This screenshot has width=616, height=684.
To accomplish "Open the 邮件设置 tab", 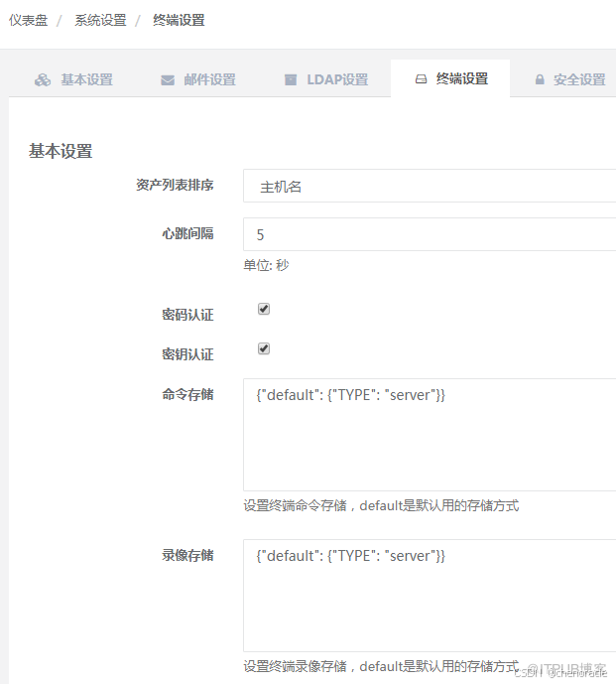I will pyautogui.click(x=198, y=79).
